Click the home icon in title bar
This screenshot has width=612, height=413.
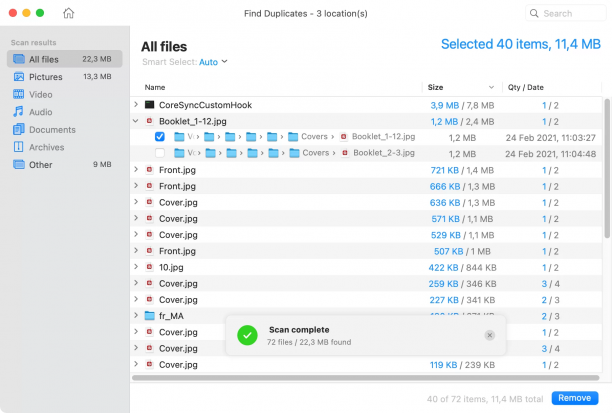point(69,13)
